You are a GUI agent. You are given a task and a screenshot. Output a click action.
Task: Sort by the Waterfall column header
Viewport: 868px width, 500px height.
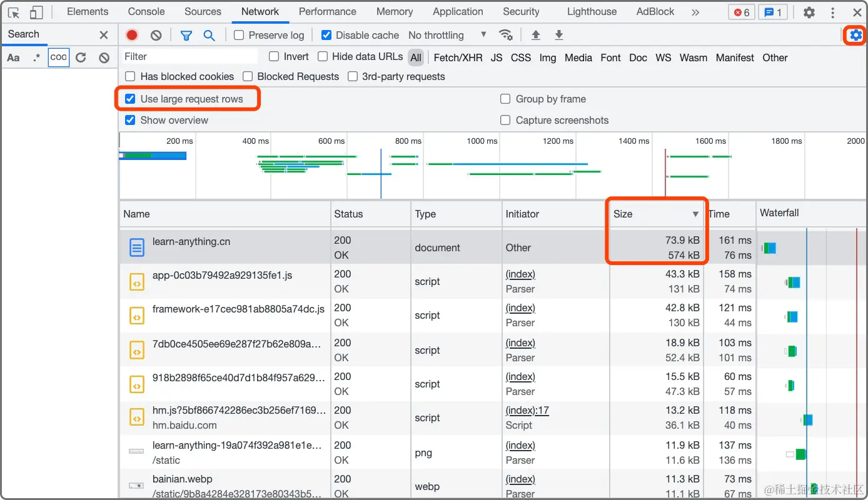(x=812, y=213)
